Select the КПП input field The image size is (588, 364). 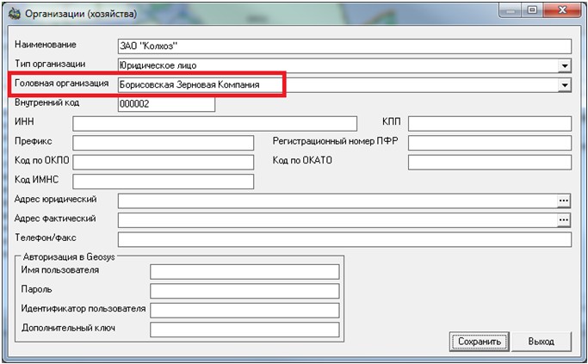(489, 123)
